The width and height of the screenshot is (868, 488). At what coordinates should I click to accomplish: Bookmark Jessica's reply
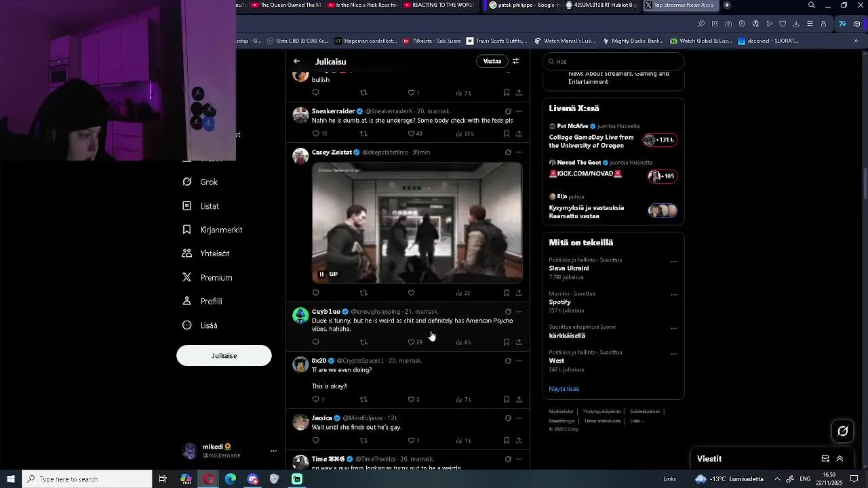pos(507,441)
